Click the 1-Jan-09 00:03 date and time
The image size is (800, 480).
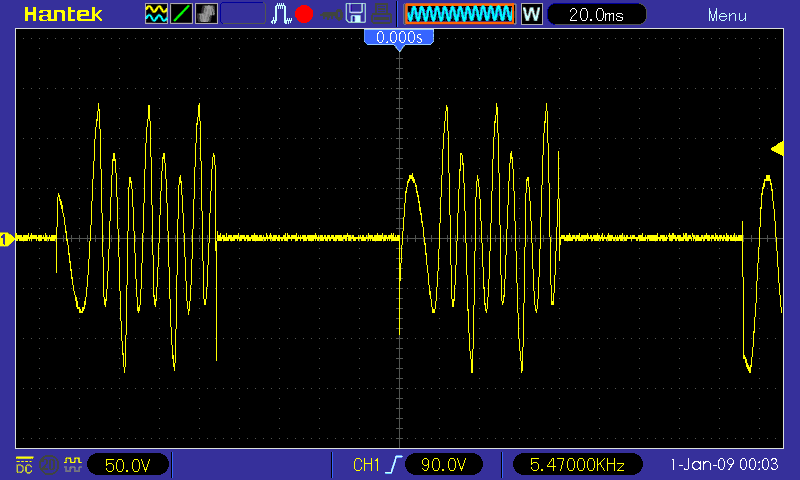(724, 464)
